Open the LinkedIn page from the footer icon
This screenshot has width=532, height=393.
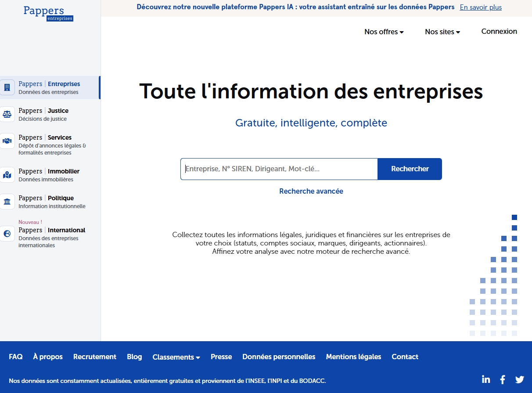(486, 379)
